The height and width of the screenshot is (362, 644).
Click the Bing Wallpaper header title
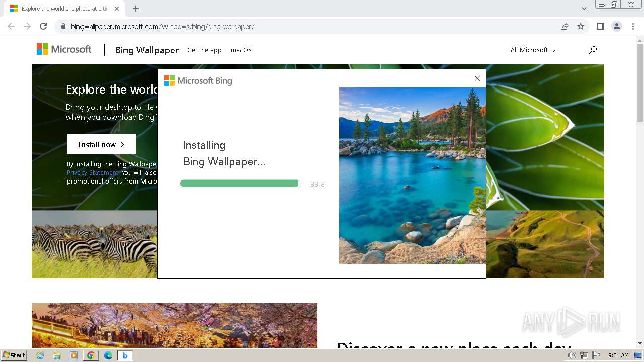(x=147, y=50)
